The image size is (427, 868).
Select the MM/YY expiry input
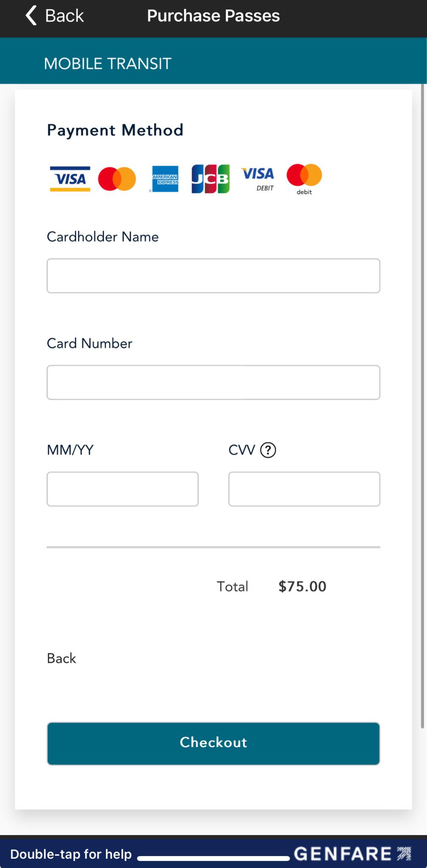(122, 489)
